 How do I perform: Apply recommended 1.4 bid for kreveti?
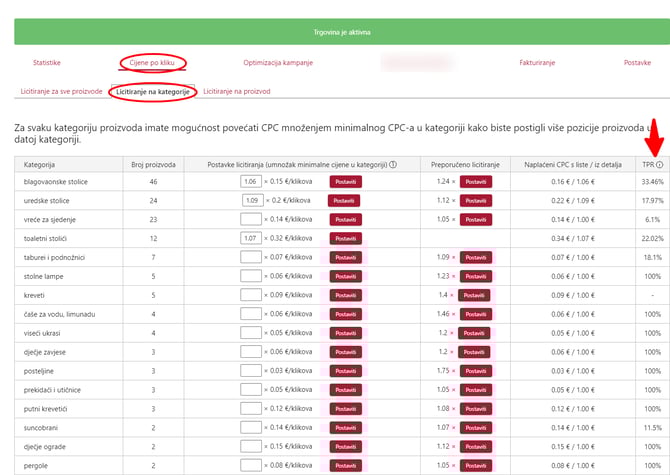click(475, 295)
